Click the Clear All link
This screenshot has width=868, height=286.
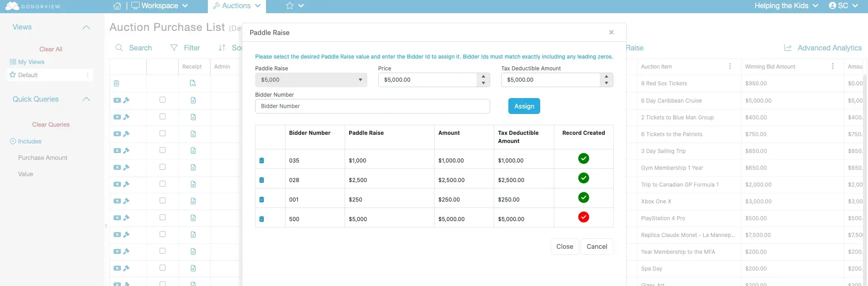[51, 49]
